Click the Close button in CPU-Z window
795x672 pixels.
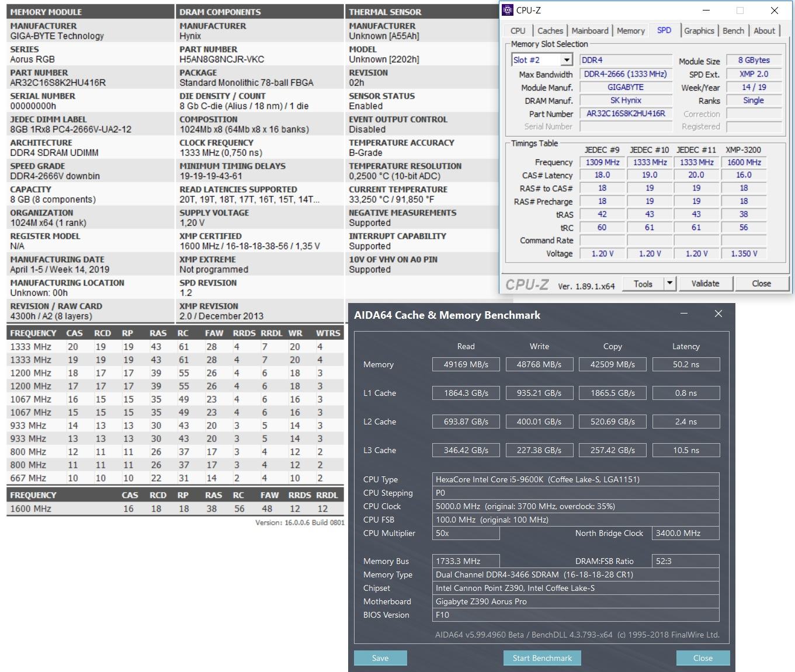[x=761, y=284]
